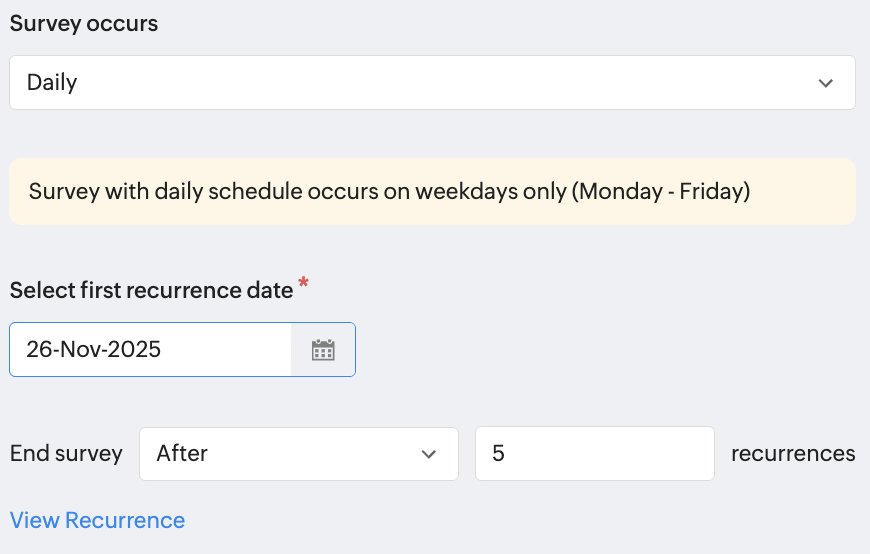Open the View Recurrence link
This screenshot has width=870, height=554.
point(97,521)
